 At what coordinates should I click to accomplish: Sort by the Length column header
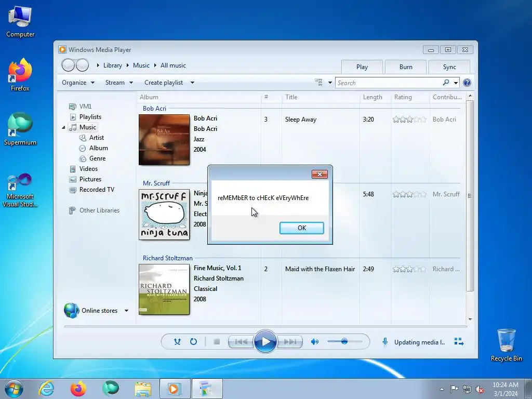click(375, 97)
